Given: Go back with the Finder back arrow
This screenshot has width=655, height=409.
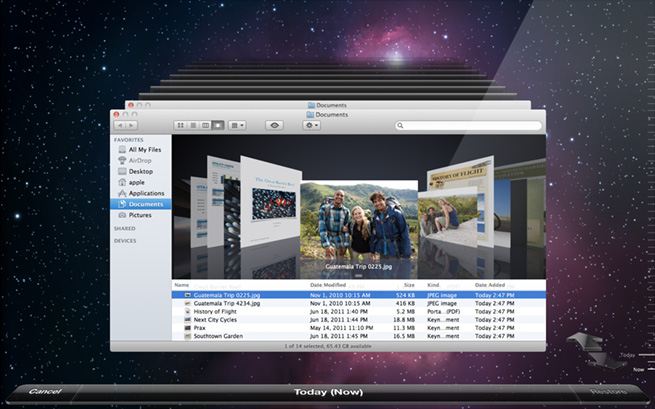Looking at the screenshot, I should click(120, 125).
